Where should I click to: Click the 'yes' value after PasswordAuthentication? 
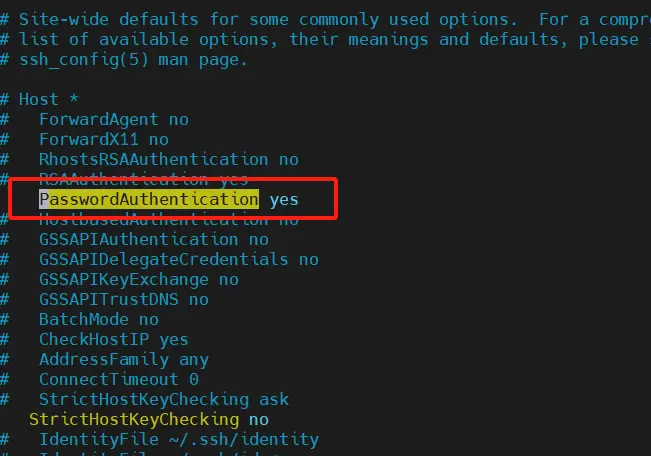284,199
